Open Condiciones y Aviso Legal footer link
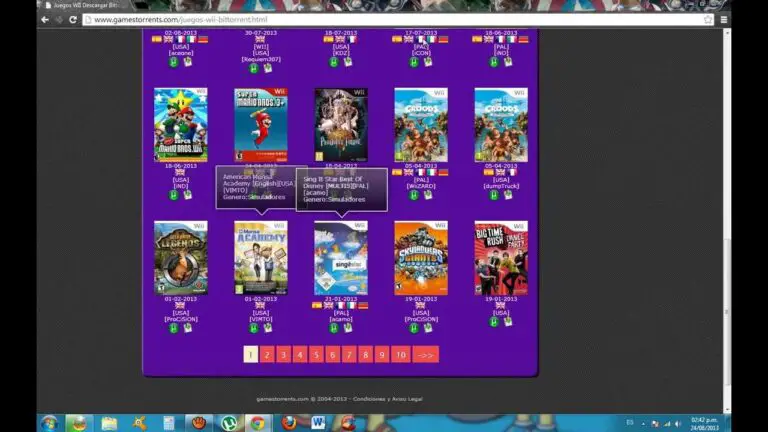The width and height of the screenshot is (768, 432). click(x=387, y=399)
